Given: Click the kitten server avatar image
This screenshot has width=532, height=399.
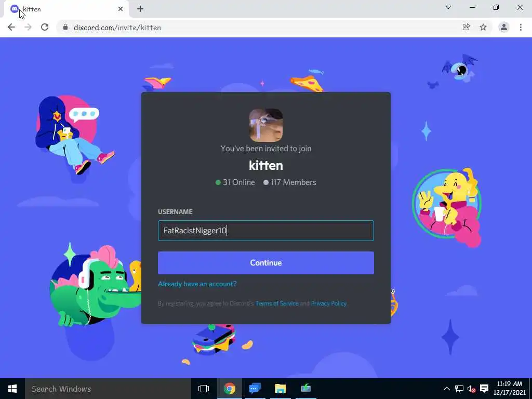Looking at the screenshot, I should coord(266,125).
